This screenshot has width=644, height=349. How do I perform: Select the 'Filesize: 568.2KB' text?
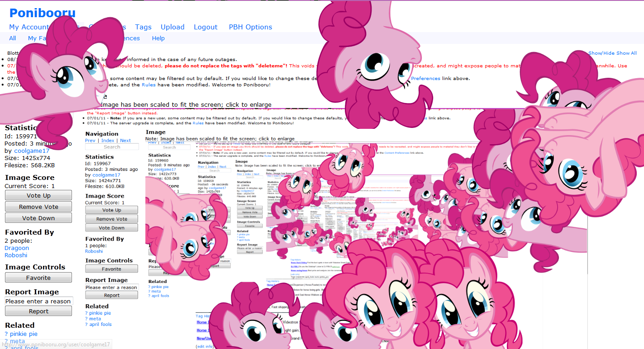tap(29, 165)
